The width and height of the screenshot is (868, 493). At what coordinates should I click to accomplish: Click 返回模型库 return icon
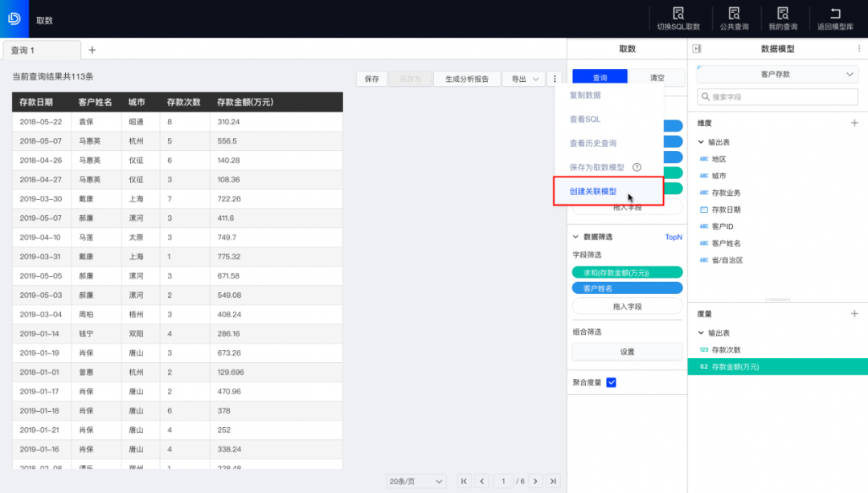click(835, 14)
